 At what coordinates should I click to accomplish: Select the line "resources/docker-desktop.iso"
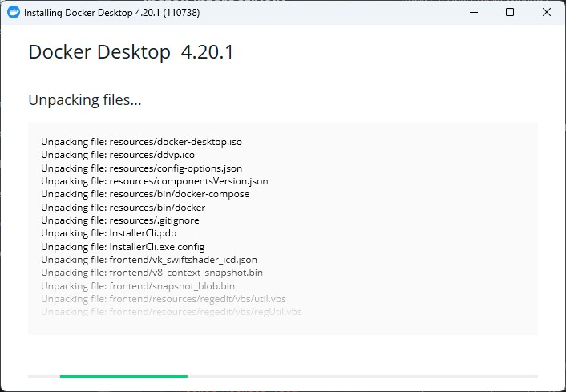point(141,142)
